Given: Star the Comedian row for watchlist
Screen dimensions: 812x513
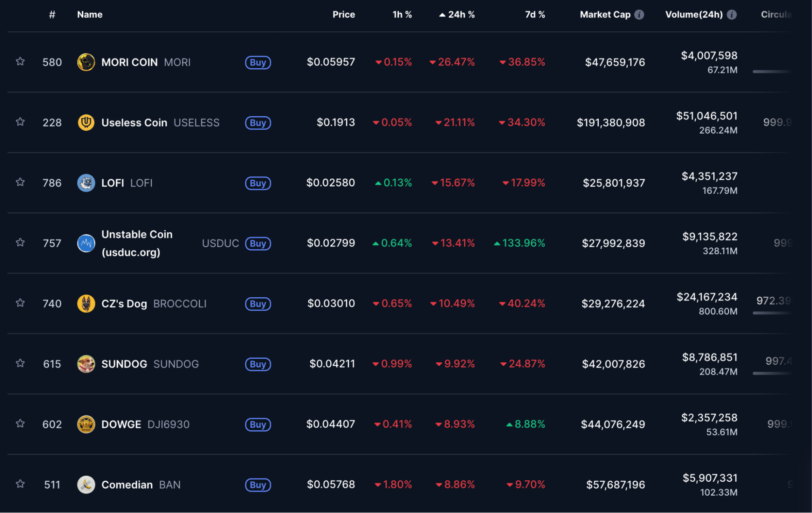Looking at the screenshot, I should pos(20,485).
